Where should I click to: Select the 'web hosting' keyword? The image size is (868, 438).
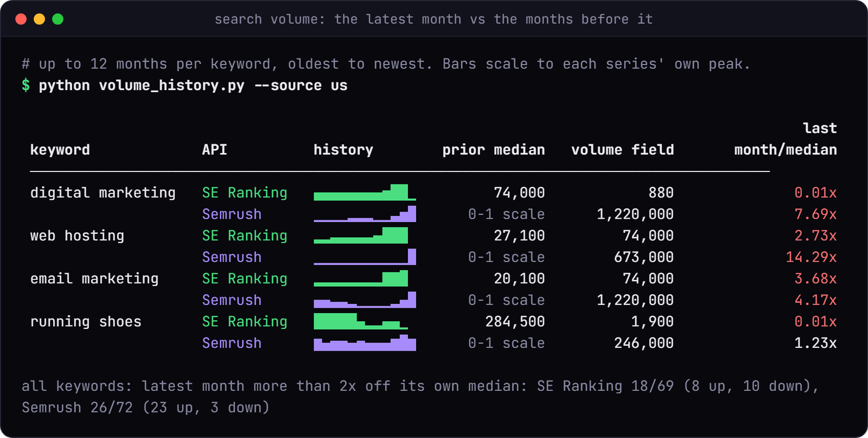77,236
